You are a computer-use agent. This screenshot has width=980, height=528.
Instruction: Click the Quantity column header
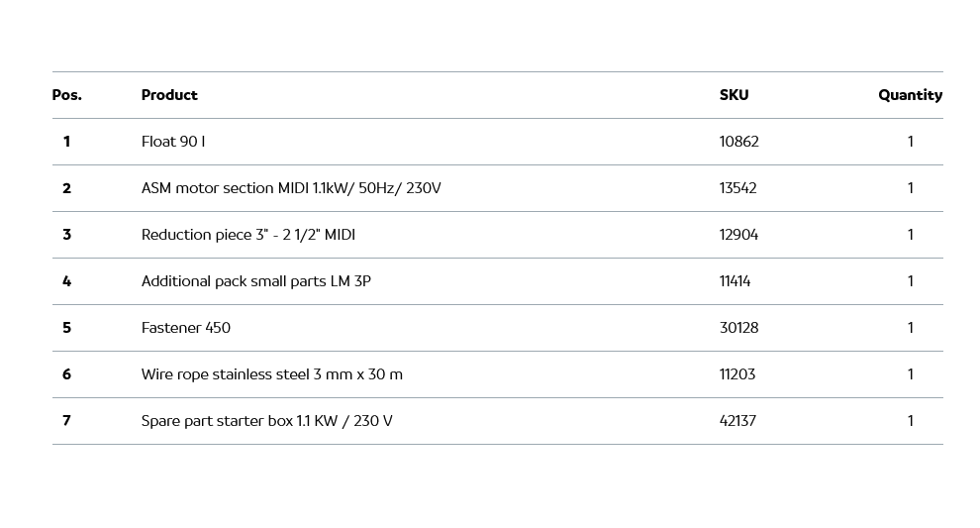point(910,95)
